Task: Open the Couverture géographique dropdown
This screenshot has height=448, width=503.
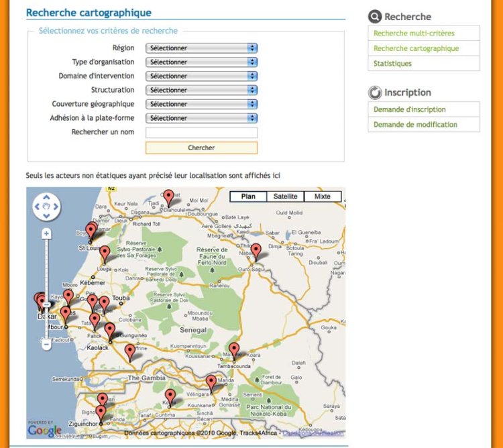Action: (202, 104)
